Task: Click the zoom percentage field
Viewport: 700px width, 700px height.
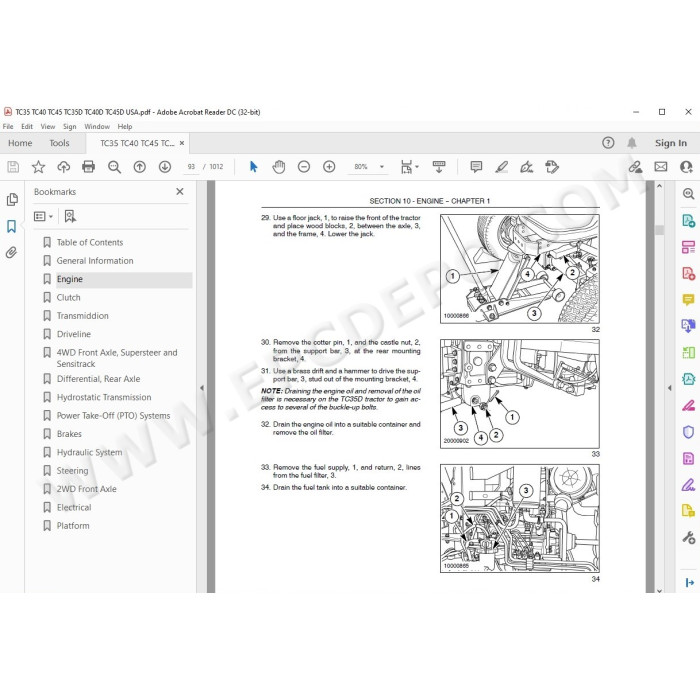Action: (361, 167)
